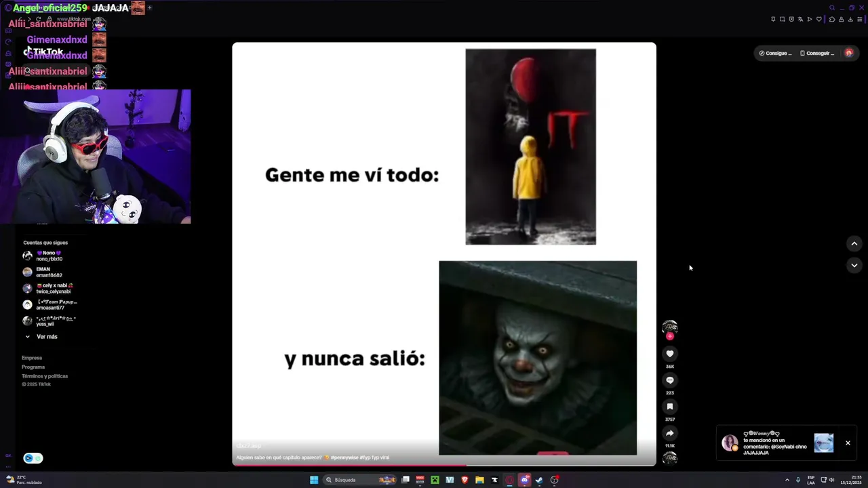Follow the creator with the red plus badge
Viewport: 868px width, 488px height.
(x=670, y=336)
